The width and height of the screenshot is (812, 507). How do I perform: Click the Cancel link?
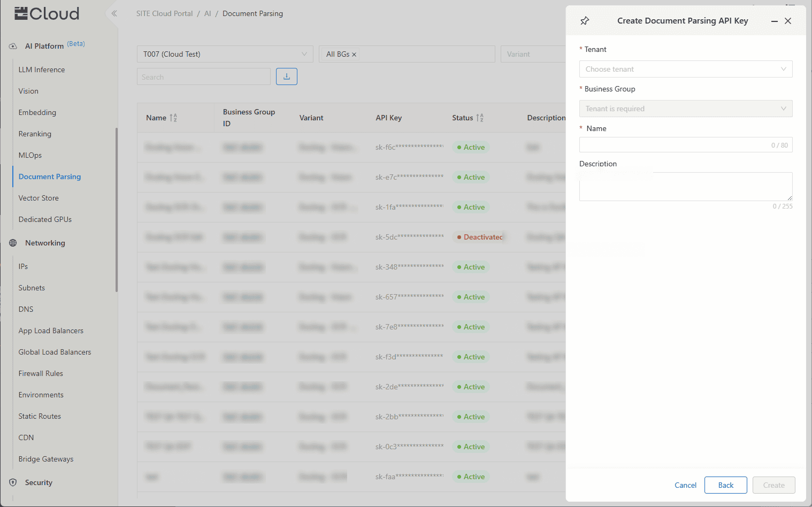tap(685, 485)
